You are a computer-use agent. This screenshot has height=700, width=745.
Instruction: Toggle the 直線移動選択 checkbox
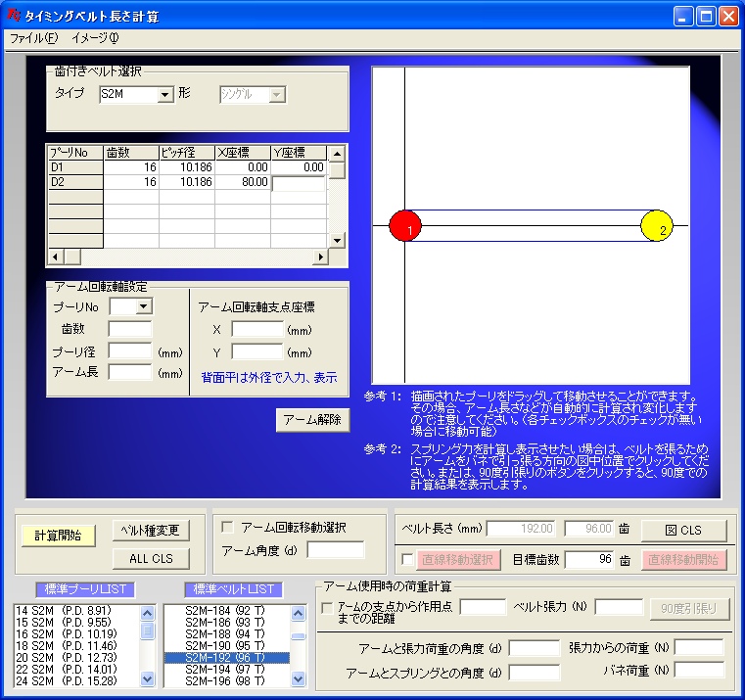click(x=407, y=559)
